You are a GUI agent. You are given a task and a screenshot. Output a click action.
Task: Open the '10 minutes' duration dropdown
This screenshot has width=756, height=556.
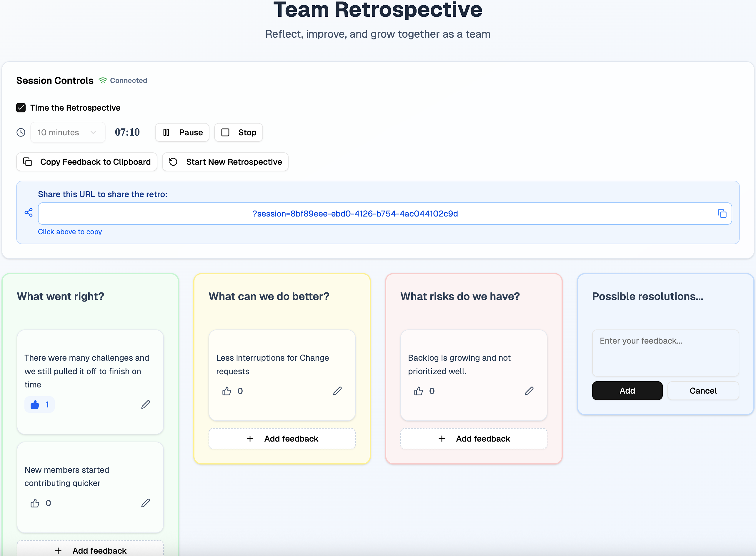click(68, 132)
